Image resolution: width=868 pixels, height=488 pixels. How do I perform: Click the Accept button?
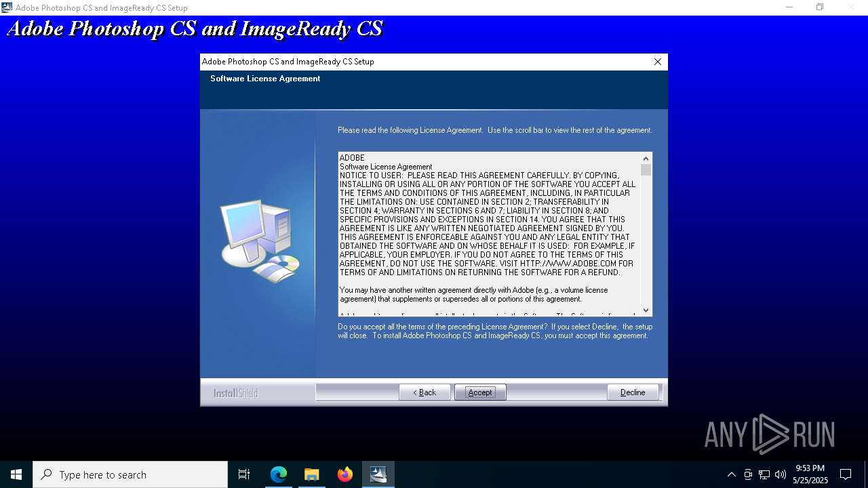click(480, 392)
